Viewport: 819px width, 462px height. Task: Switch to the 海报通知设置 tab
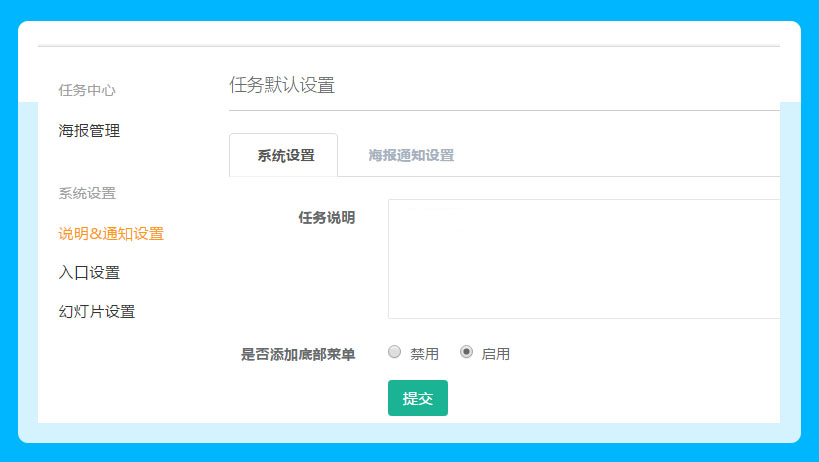[x=410, y=156]
